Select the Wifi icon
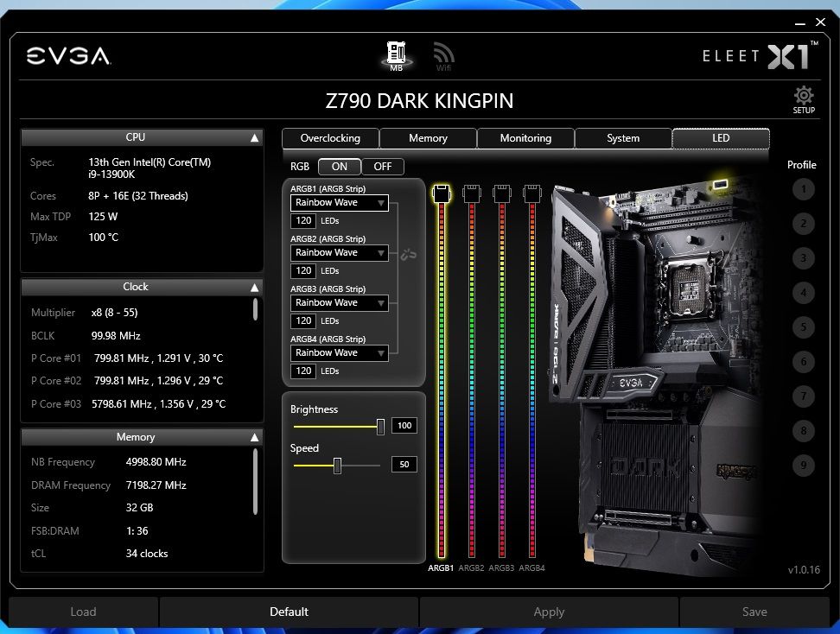Image resolution: width=840 pixels, height=634 pixels. [x=443, y=57]
